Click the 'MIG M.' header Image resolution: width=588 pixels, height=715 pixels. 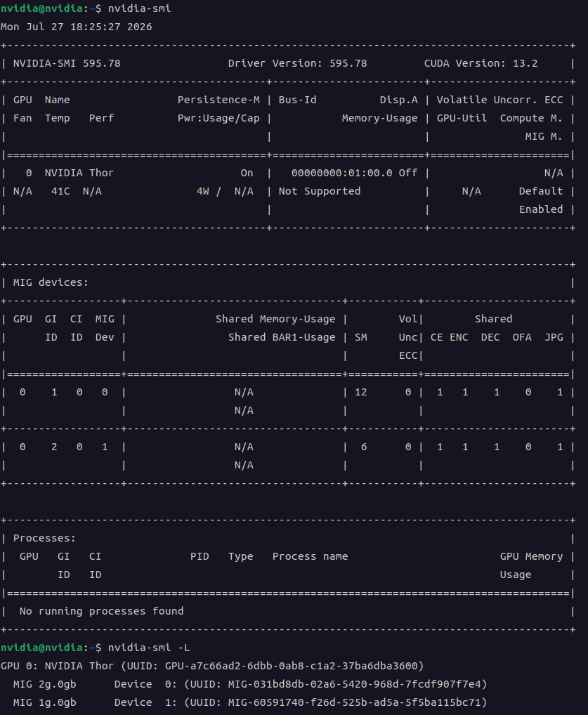pyautogui.click(x=544, y=136)
